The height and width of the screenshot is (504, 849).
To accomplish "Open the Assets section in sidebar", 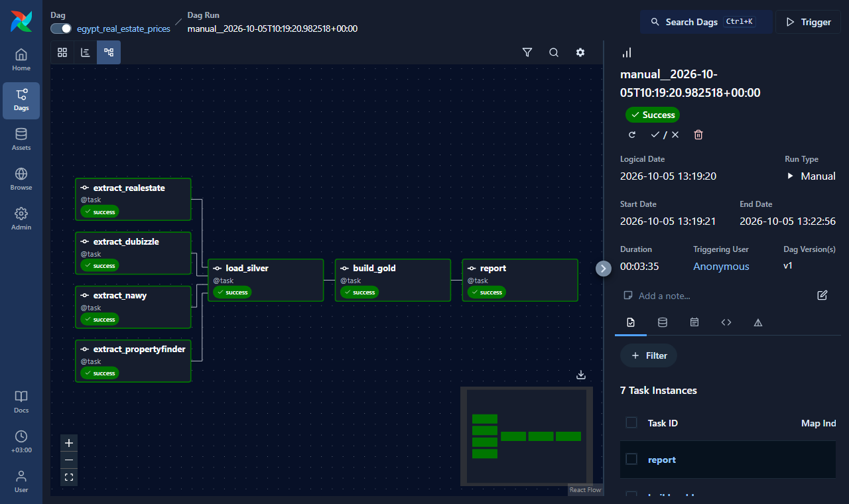I will coord(21,140).
